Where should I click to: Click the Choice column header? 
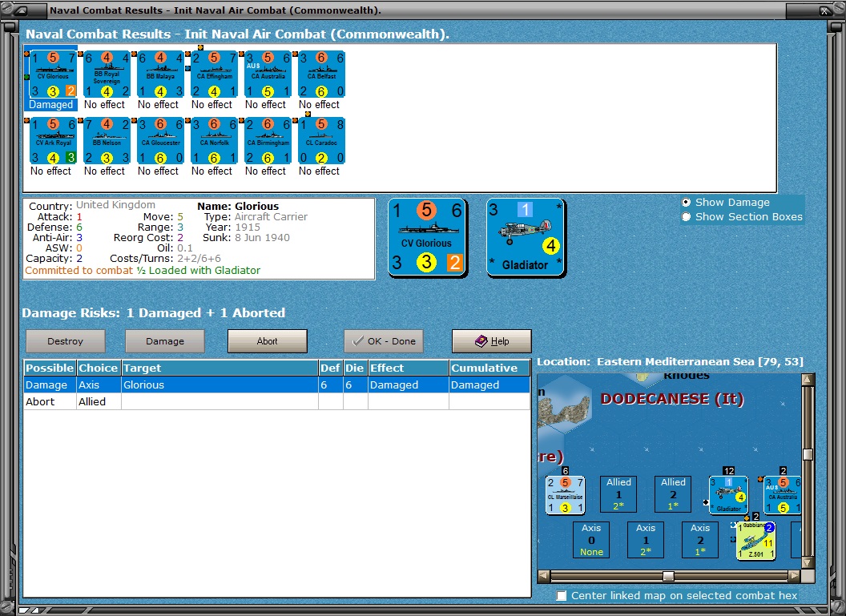(x=99, y=368)
